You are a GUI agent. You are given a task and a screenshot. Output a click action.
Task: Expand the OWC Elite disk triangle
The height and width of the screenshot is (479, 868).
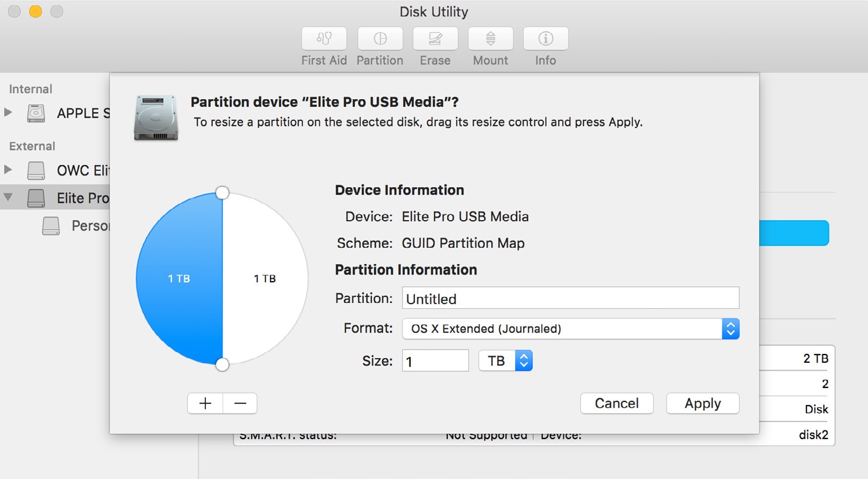(8, 170)
